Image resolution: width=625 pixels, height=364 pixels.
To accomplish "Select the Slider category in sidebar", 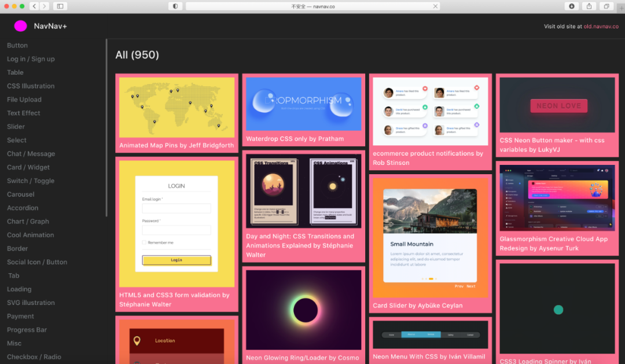I will coord(16,127).
